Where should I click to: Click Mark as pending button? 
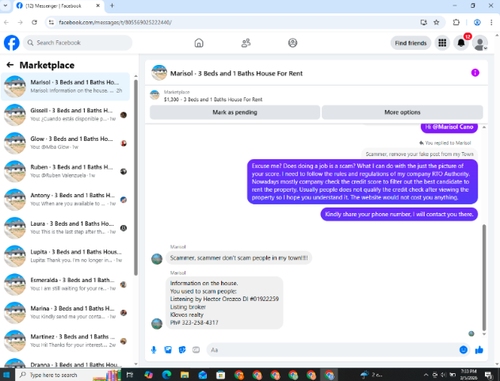tap(235, 112)
